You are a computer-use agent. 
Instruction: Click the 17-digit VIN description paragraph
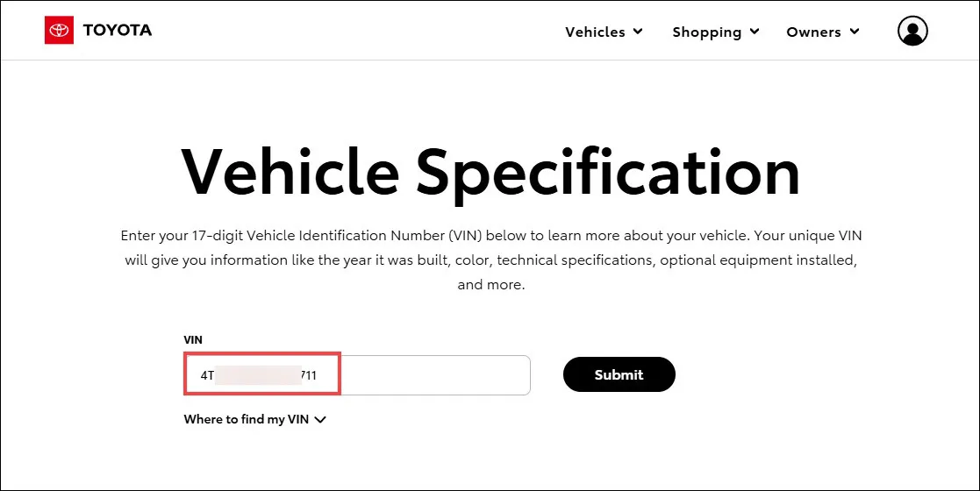[x=490, y=260]
